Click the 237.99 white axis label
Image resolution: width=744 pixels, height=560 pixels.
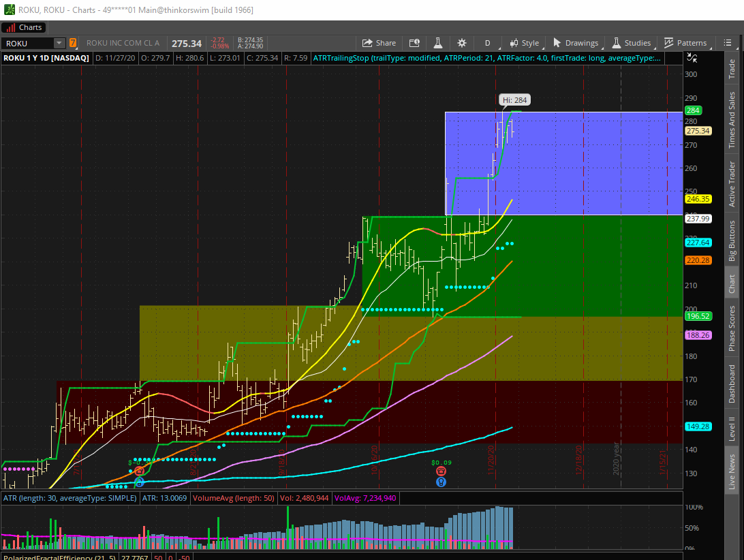(x=698, y=219)
